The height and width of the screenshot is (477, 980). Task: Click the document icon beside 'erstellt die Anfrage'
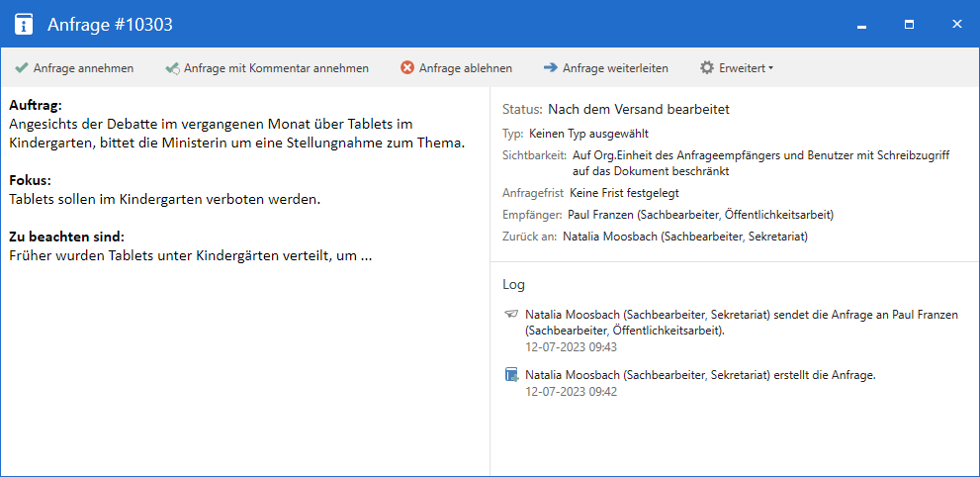tap(511, 375)
